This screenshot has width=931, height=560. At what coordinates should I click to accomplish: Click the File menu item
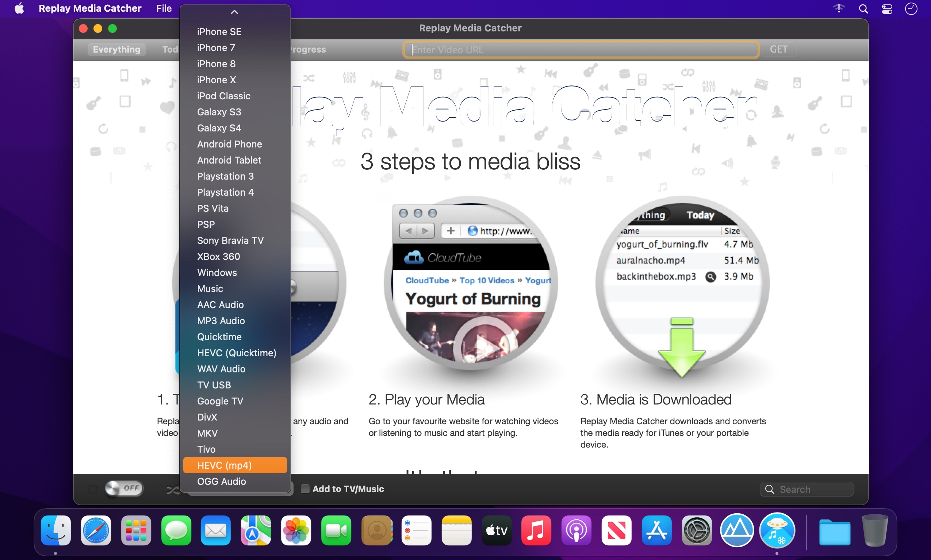(164, 9)
